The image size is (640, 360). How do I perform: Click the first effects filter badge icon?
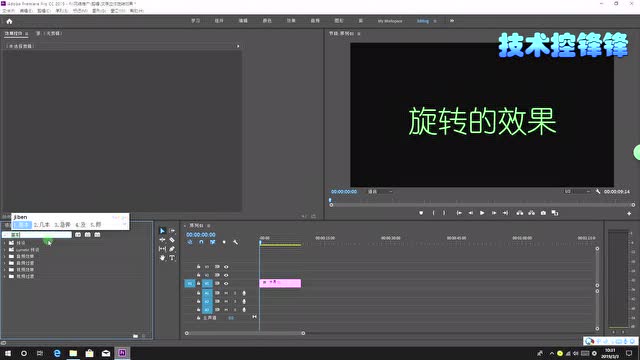pos(78,235)
